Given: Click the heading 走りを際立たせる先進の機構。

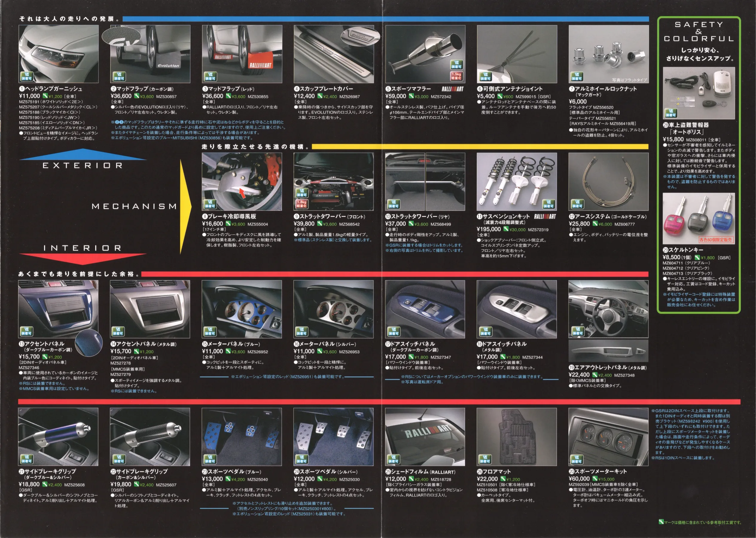Looking at the screenshot, I should (255, 146).
